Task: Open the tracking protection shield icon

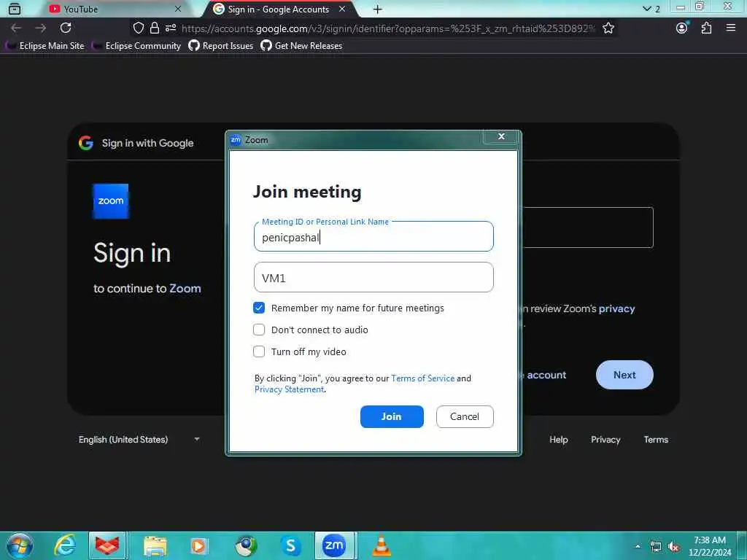Action: pyautogui.click(x=138, y=28)
